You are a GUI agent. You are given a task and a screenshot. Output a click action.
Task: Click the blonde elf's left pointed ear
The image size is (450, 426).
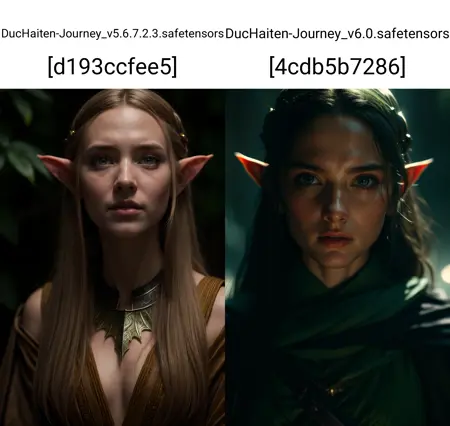57,170
